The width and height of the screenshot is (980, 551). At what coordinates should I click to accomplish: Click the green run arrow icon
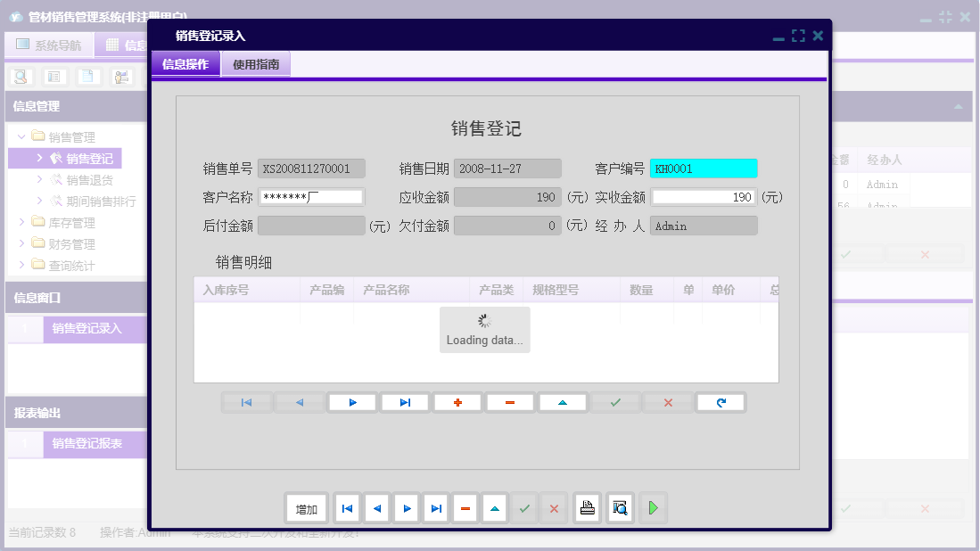click(x=652, y=508)
